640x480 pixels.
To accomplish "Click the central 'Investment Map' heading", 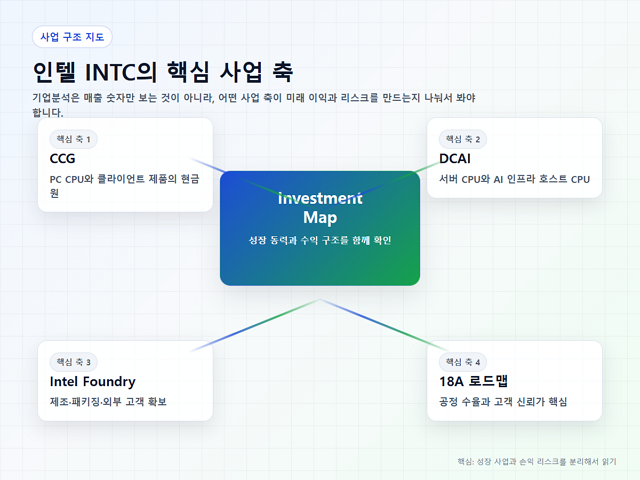I will [320, 208].
